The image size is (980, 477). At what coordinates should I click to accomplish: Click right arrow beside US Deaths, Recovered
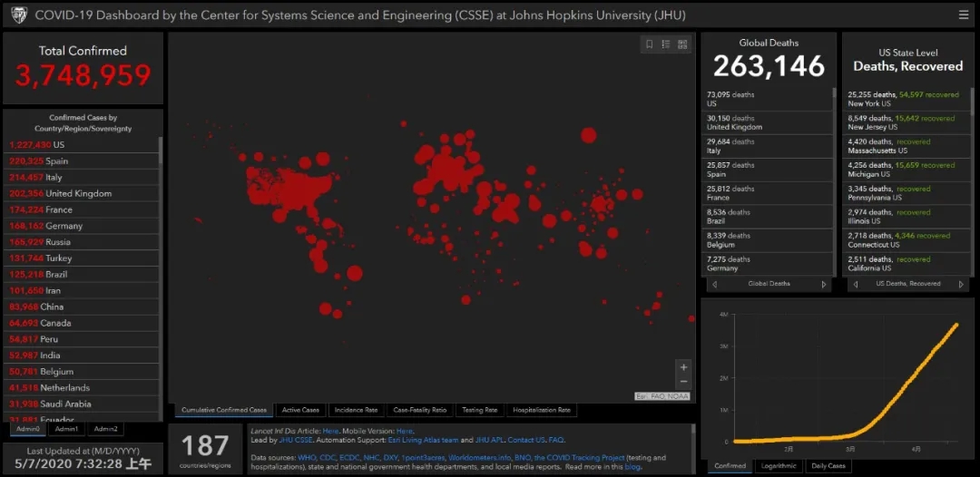964,284
